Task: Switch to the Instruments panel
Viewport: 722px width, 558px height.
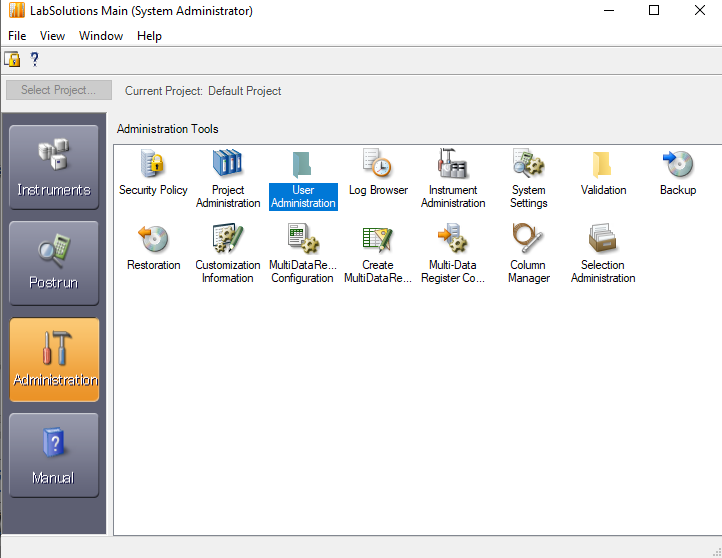Action: (54, 167)
